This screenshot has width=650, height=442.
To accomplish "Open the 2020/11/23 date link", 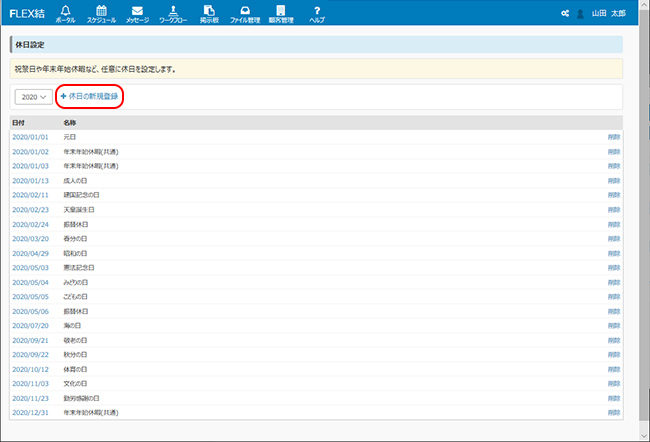I will tap(30, 398).
